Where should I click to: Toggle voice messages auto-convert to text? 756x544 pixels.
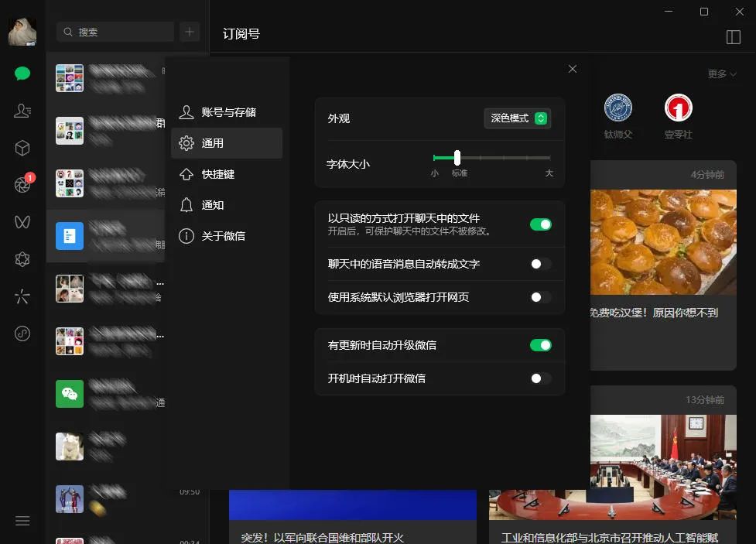540,264
